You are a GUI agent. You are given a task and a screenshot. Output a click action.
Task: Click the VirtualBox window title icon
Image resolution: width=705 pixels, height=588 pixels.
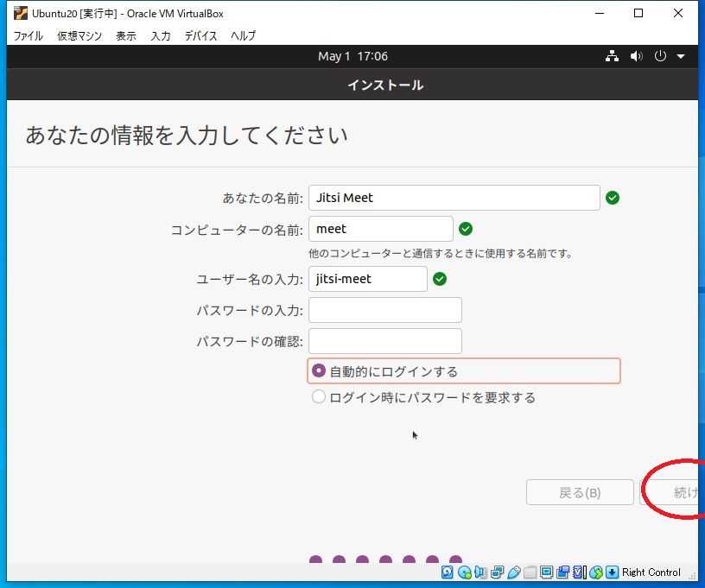pos(20,14)
